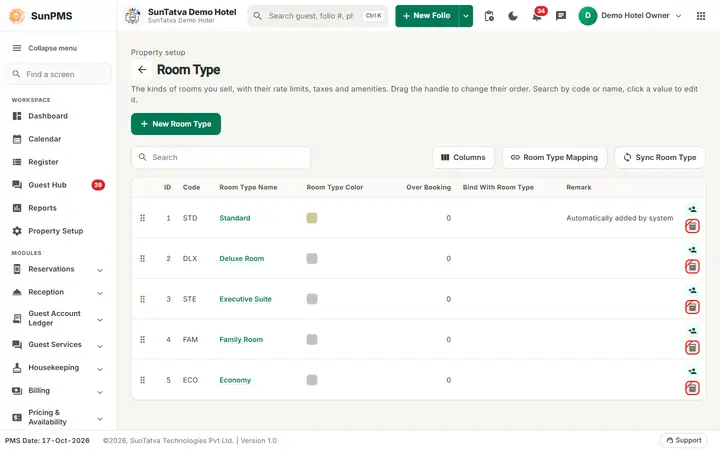
Task: Open the clipboard clock icon in header
Action: click(489, 16)
